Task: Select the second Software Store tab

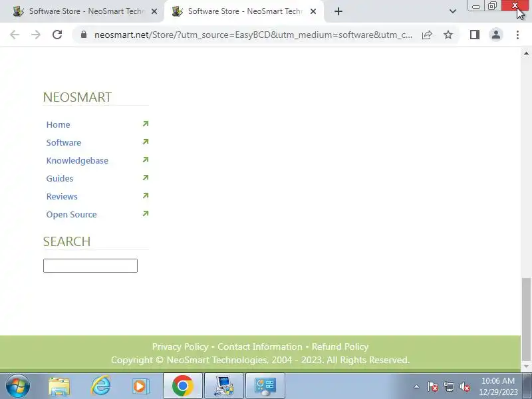Action: 244,11
